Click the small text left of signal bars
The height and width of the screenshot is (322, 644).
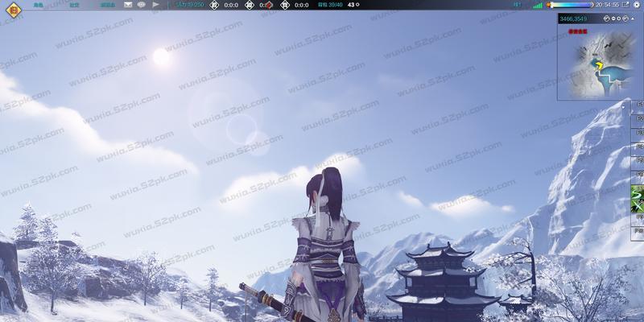coord(518,5)
